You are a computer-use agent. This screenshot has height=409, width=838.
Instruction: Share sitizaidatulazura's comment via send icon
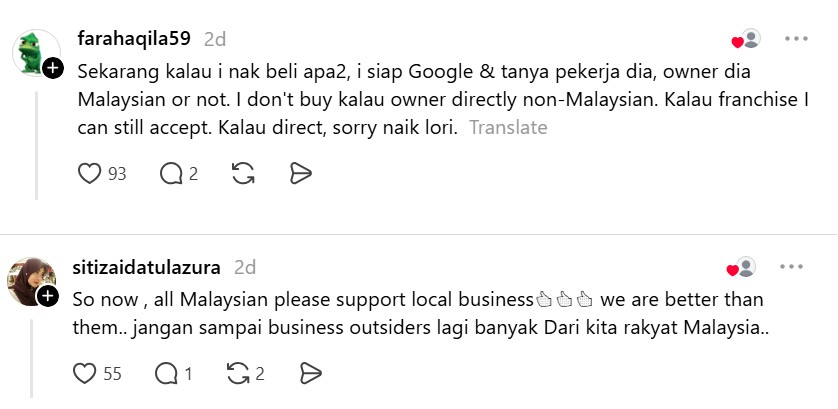coord(311,373)
